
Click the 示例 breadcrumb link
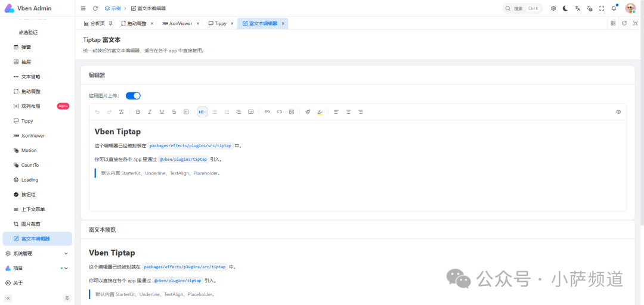pos(113,8)
